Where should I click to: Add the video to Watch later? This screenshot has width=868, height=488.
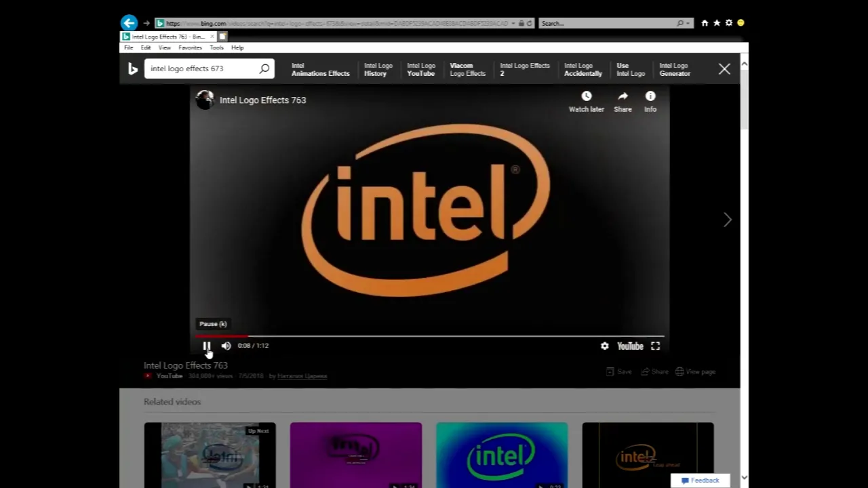click(x=587, y=102)
